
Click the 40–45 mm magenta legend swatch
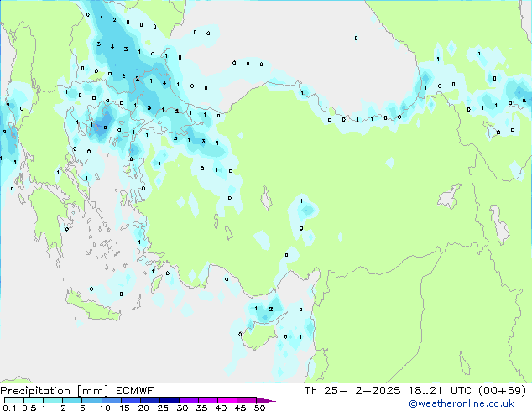coord(227,400)
